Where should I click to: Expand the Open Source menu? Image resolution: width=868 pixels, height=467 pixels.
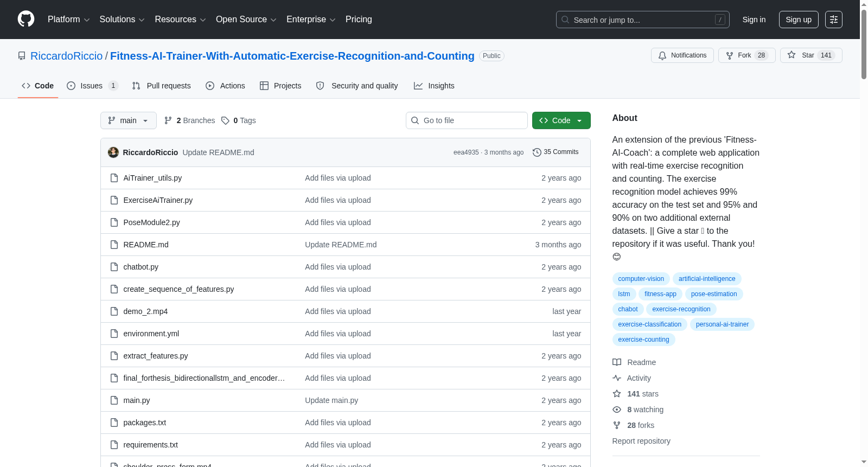tap(246, 20)
